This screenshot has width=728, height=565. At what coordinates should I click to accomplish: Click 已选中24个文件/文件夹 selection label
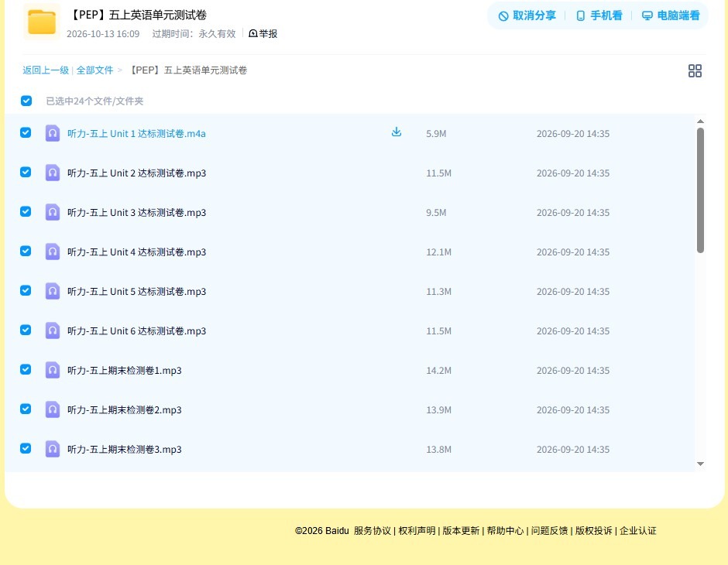point(94,101)
